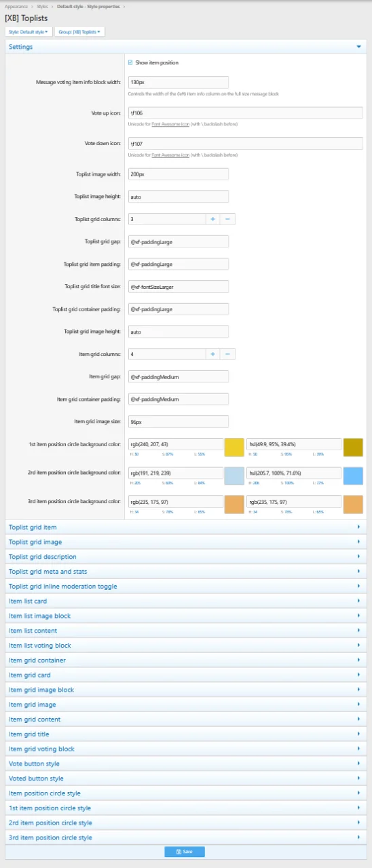Expand the Item grid voting block section
372x868 pixels.
(x=186, y=749)
